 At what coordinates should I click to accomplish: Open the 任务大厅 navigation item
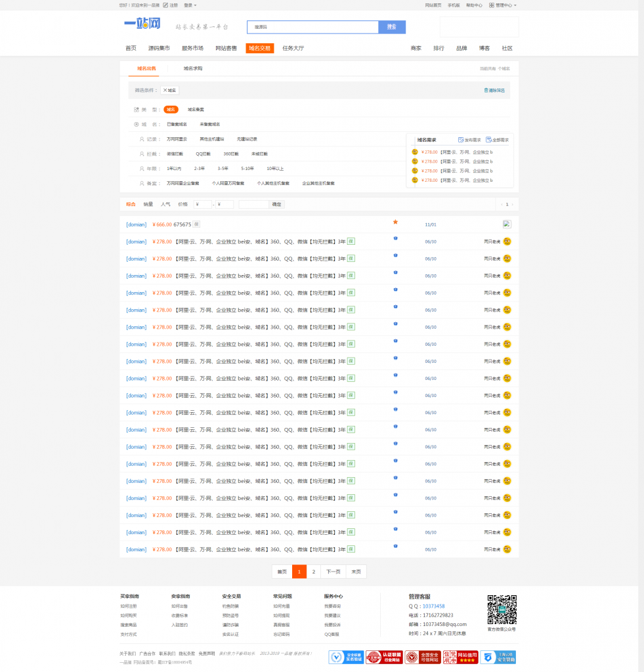tap(293, 48)
